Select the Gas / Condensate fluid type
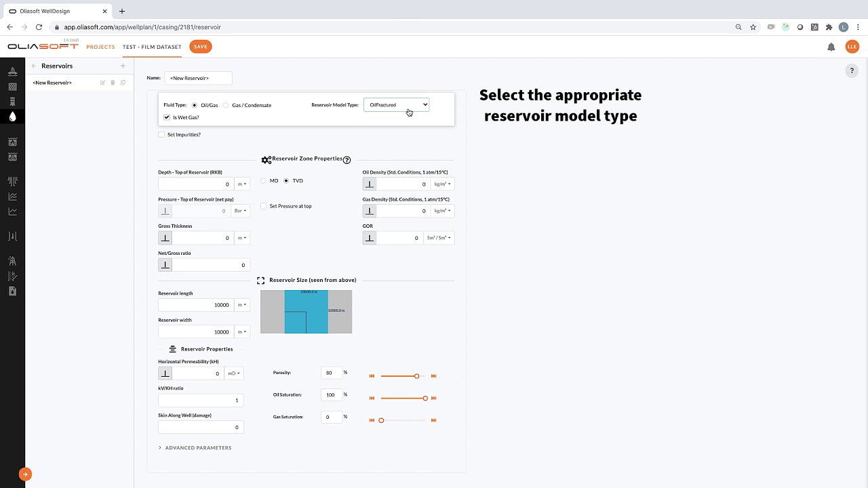 226,105
